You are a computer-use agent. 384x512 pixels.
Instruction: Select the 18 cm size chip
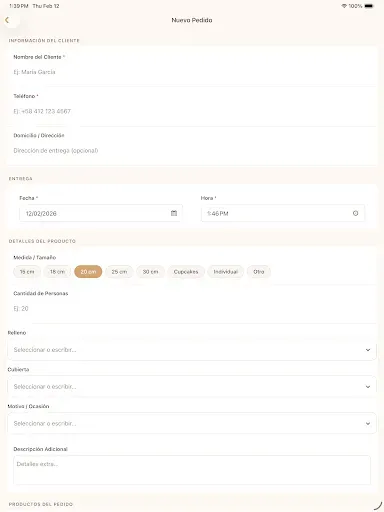[x=57, y=272]
